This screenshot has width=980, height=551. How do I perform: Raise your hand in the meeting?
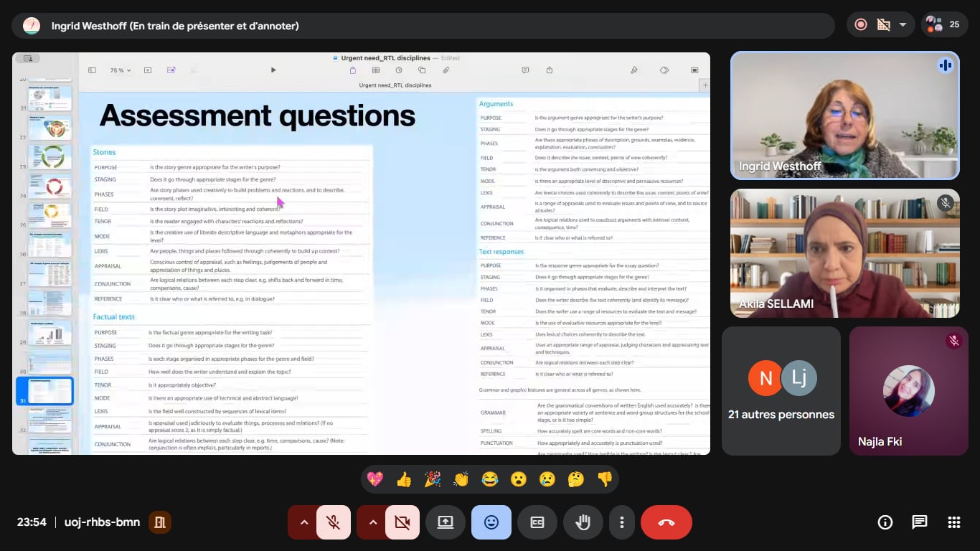[583, 522]
